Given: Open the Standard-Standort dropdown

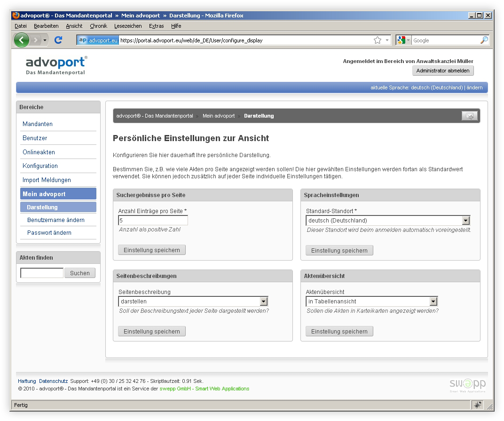Looking at the screenshot, I should coord(388,220).
